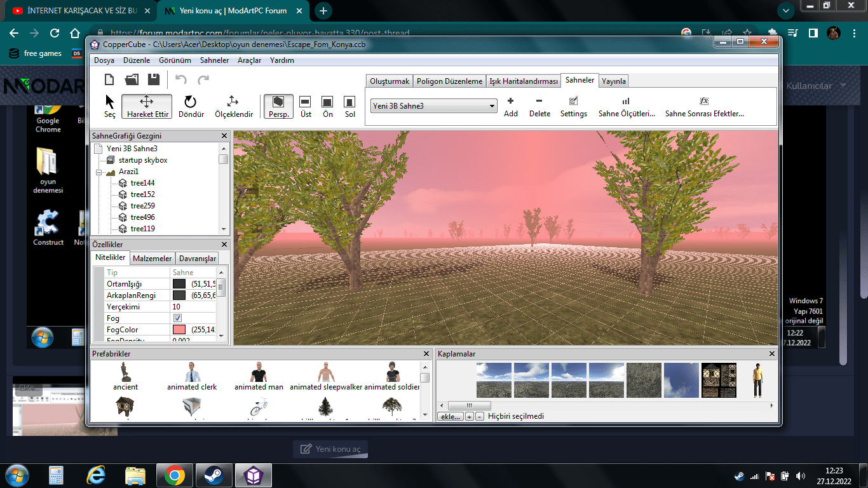
Task: Open the Araçlar menu
Action: click(x=249, y=60)
